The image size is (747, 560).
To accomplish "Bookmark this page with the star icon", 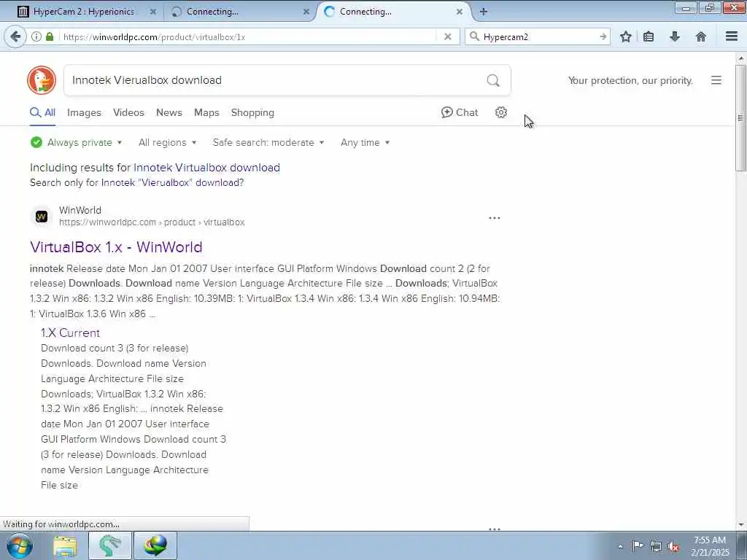I will click(x=625, y=36).
